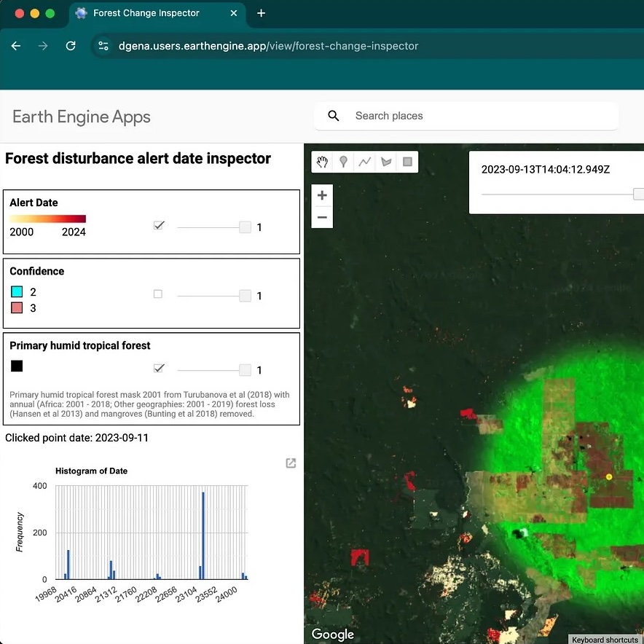Select the draw rectangle tool
Viewport: 644px width, 644px height.
(x=407, y=162)
